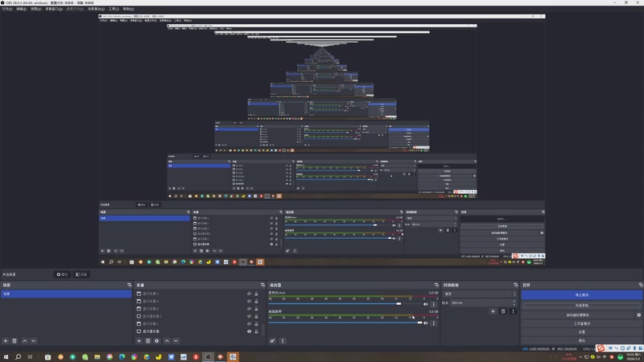Adjust transition duration 300 ms spinner arrows
Viewport: 644px width, 362px height.
pos(514,302)
